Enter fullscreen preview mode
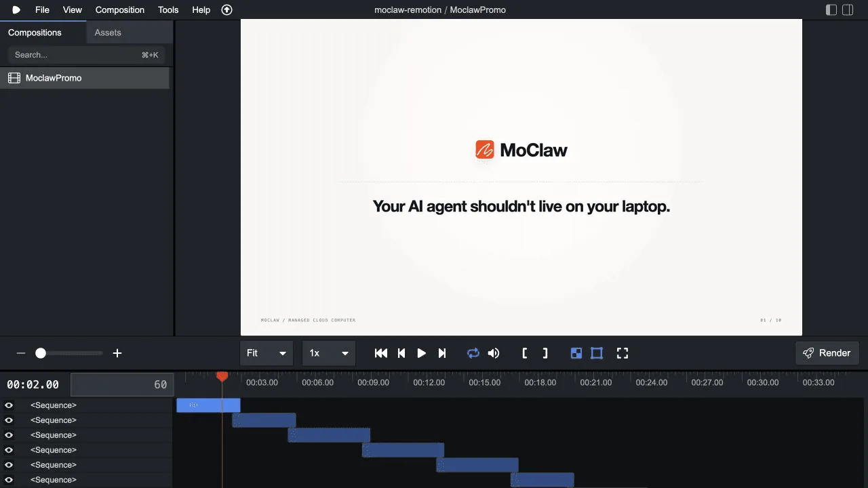Image resolution: width=868 pixels, height=488 pixels. (623, 353)
